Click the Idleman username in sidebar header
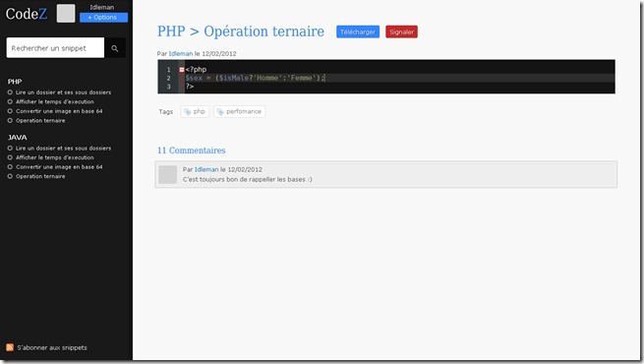 coord(102,8)
